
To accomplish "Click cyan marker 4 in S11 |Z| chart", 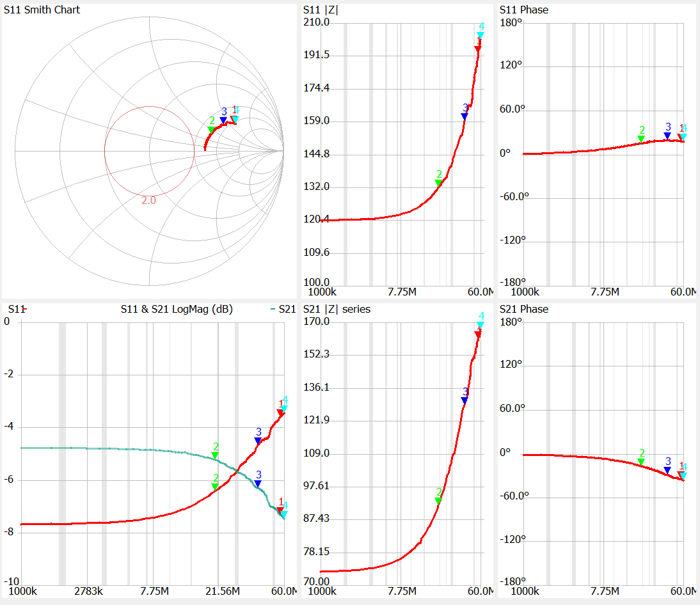I will coord(481,35).
